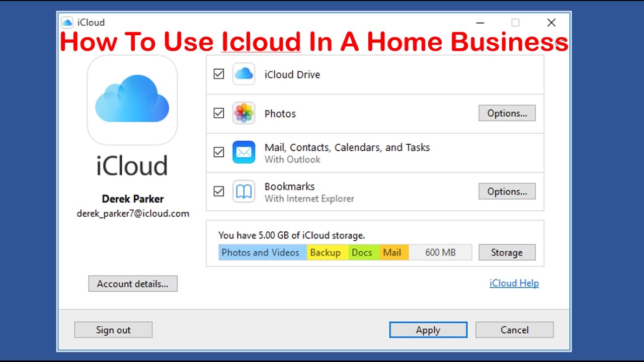
Task: Open Account details
Action: click(x=133, y=284)
